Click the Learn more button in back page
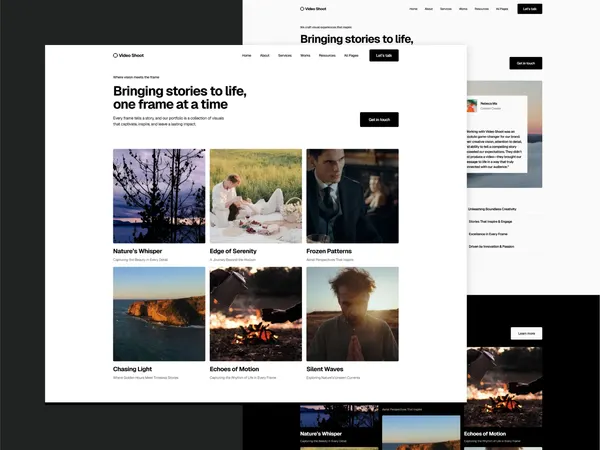 click(x=527, y=333)
